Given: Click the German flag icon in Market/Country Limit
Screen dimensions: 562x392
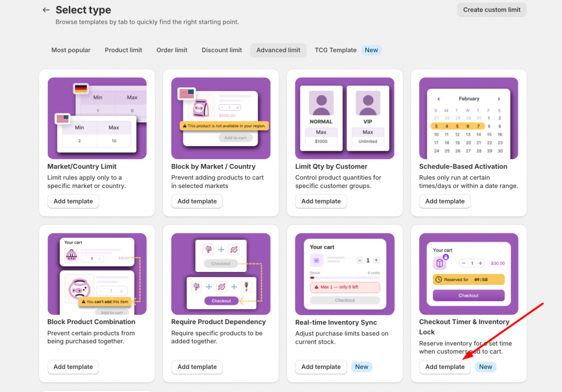Looking at the screenshot, I should pos(81,88).
